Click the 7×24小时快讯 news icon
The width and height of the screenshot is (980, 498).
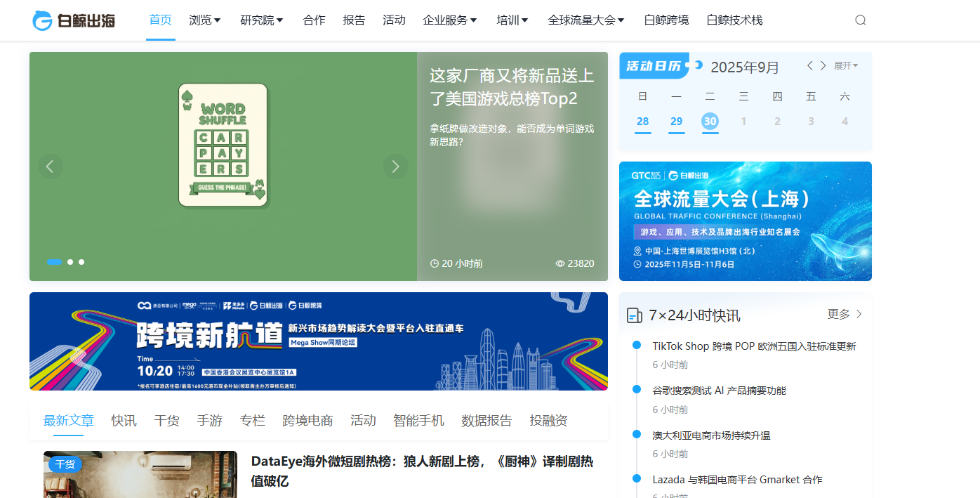634,315
